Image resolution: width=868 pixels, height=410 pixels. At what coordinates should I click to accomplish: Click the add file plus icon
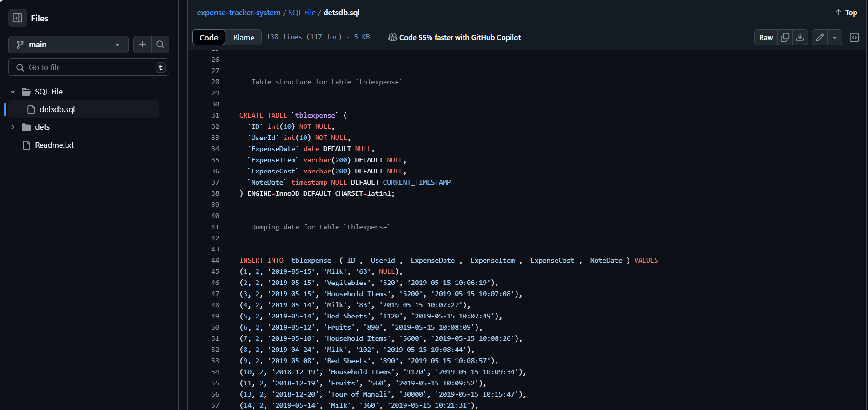click(x=142, y=45)
